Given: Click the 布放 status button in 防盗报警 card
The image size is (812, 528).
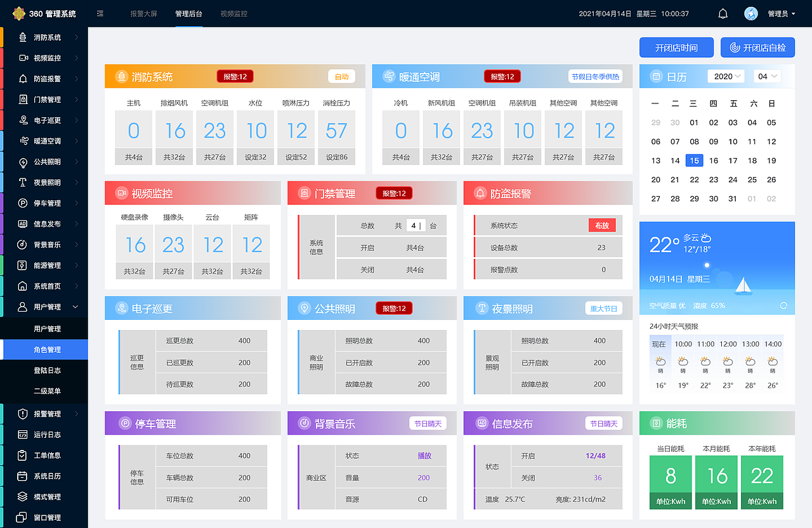Looking at the screenshot, I should coord(602,225).
